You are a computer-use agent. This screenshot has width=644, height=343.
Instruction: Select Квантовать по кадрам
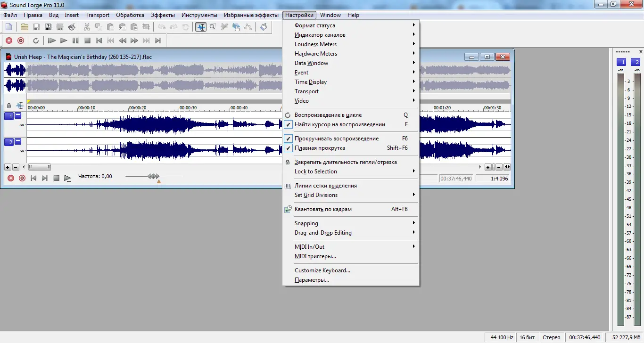click(351, 209)
